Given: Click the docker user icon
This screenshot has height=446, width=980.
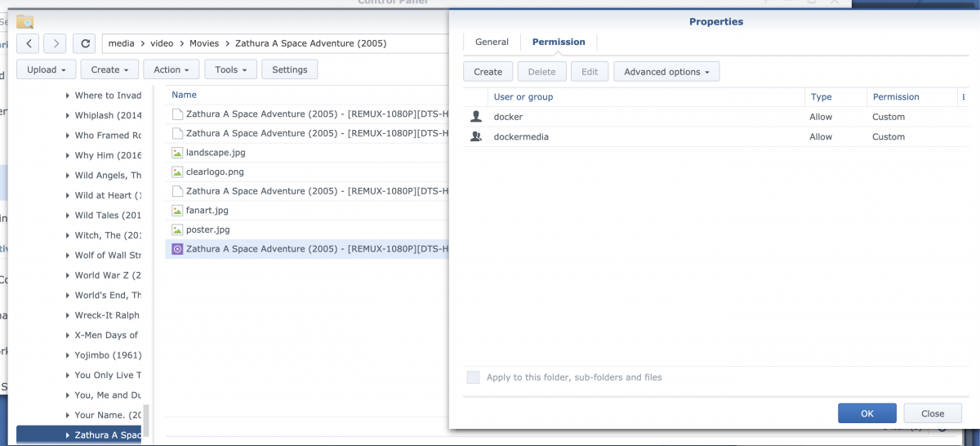Looking at the screenshot, I should (476, 117).
